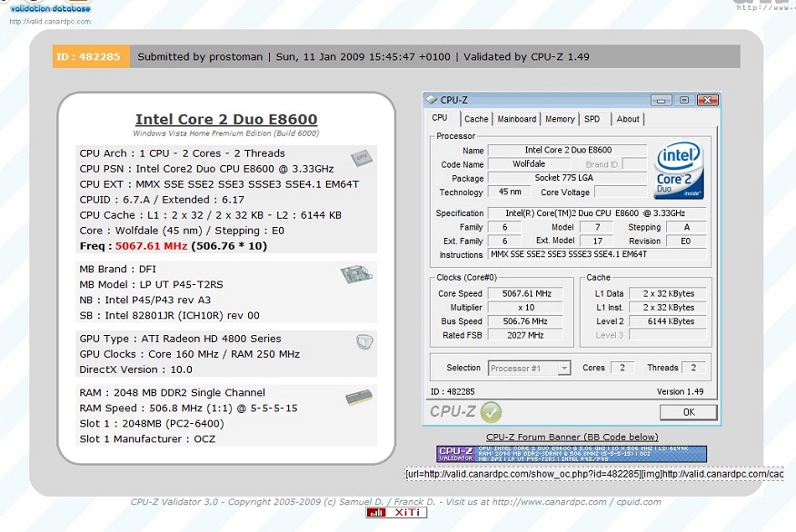Screen dimensions: 796x532
Task: Click the Rated FSB value 2027 MHz
Action: pos(525,335)
